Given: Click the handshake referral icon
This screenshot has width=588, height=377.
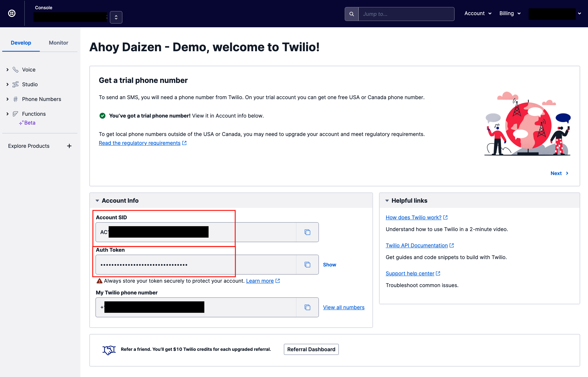Looking at the screenshot, I should coord(109,350).
